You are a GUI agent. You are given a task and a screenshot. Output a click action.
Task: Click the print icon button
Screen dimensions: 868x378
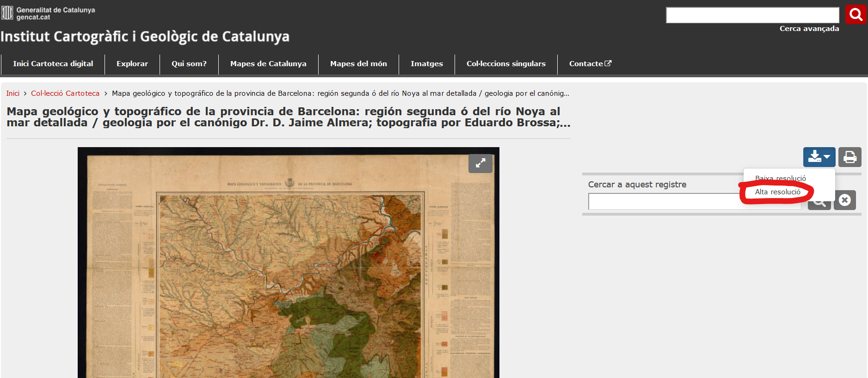850,157
